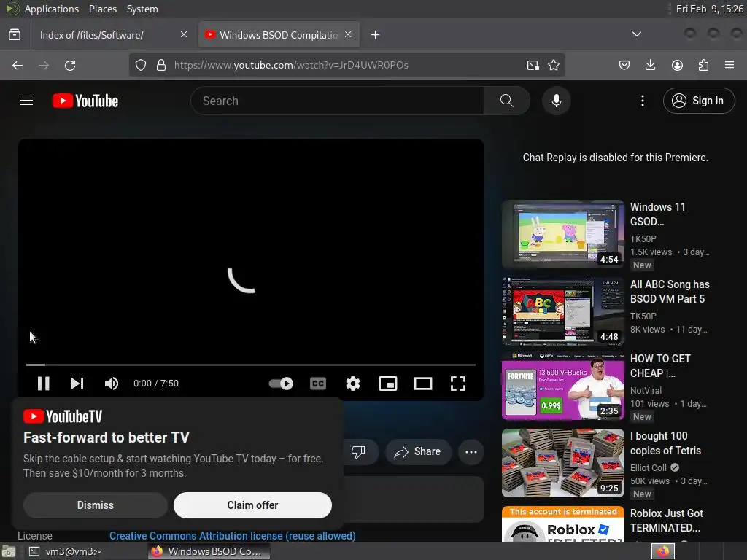
Task: Save page to Pocket
Action: [624, 65]
